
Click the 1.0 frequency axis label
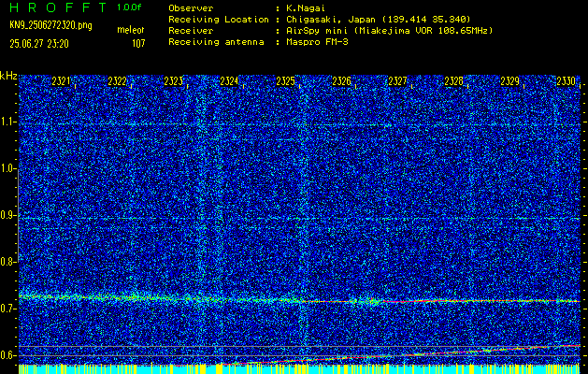[8, 168]
